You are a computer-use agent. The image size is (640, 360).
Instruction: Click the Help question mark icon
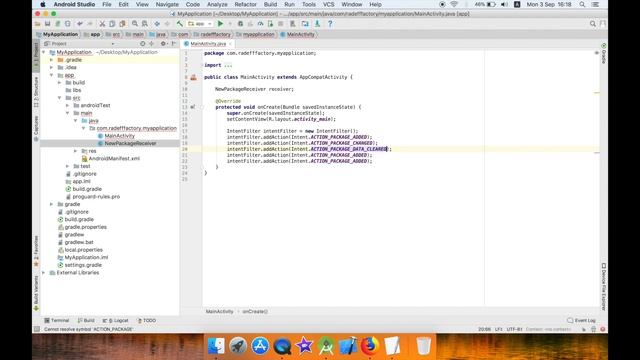click(330, 24)
